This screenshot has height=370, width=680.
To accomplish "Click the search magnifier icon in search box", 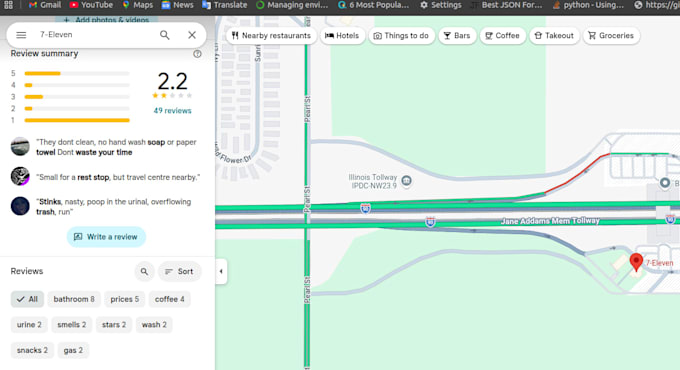I will 164,35.
